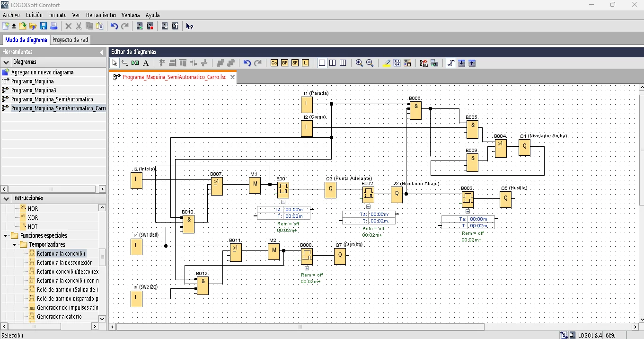Collapse the Diagramas section

[6, 62]
